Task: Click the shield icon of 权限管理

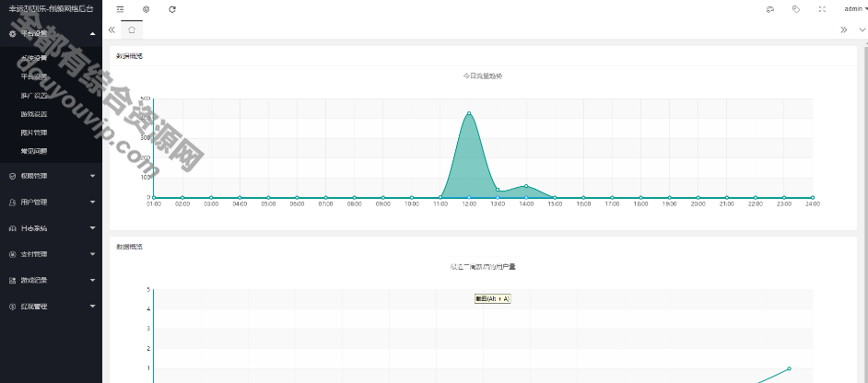Action: (13, 176)
